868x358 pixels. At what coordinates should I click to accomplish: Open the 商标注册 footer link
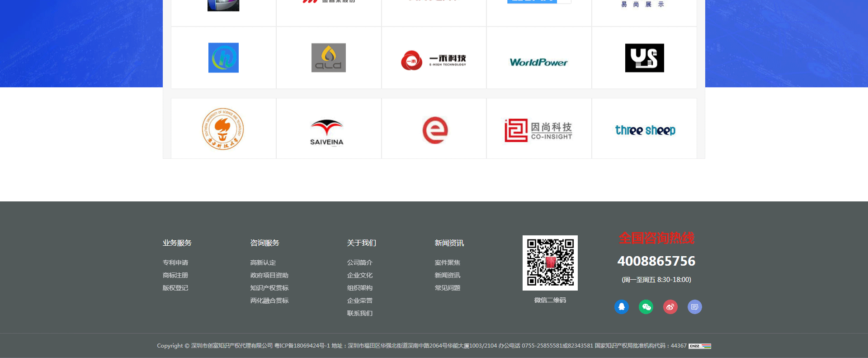175,275
